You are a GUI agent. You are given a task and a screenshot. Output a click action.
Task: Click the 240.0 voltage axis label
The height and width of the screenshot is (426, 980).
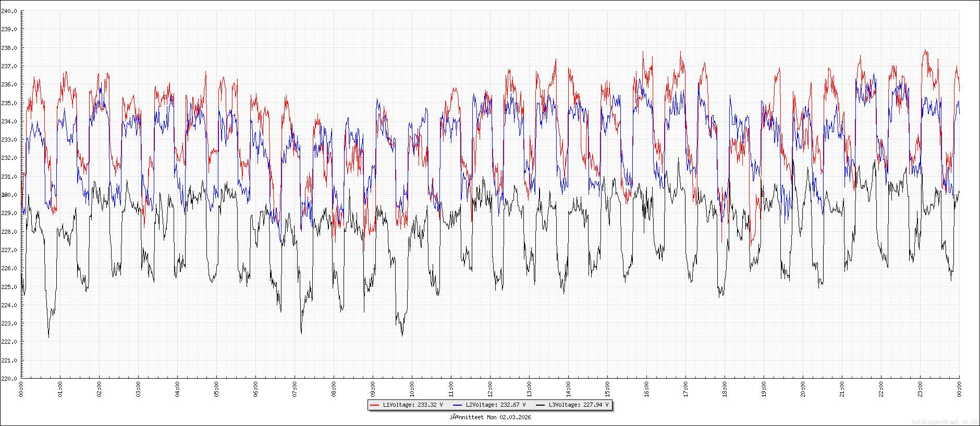pyautogui.click(x=9, y=11)
